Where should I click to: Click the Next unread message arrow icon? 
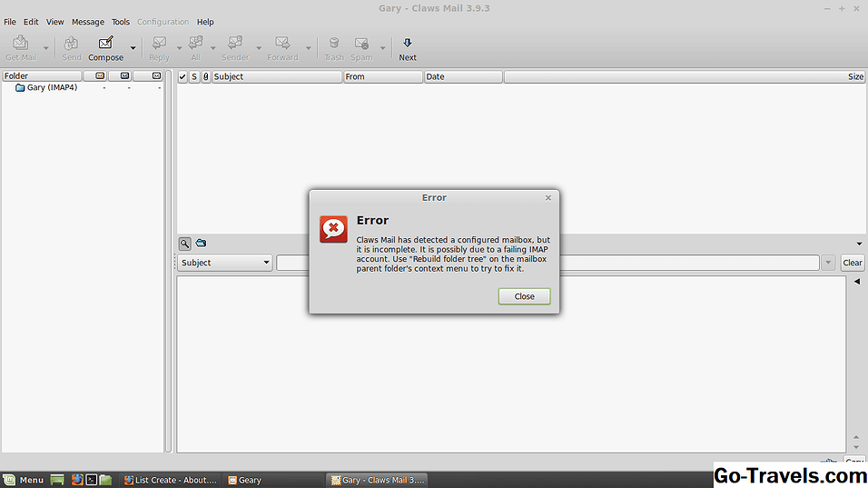click(408, 43)
